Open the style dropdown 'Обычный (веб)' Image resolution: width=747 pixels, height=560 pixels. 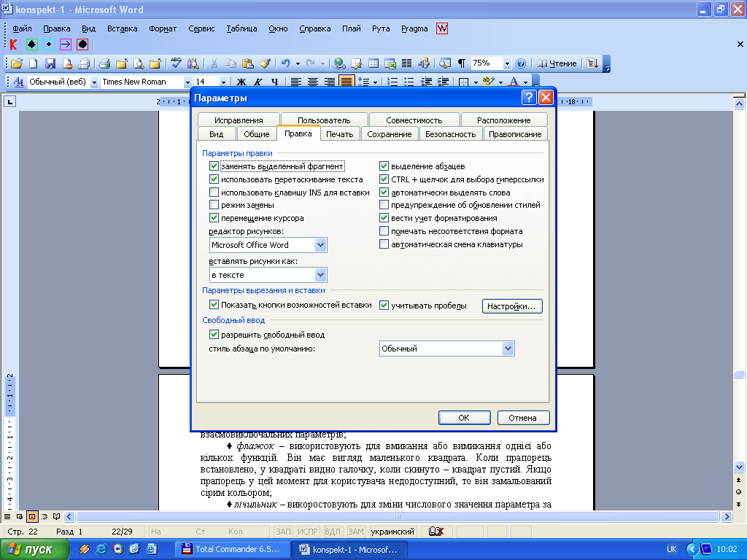coord(94,82)
